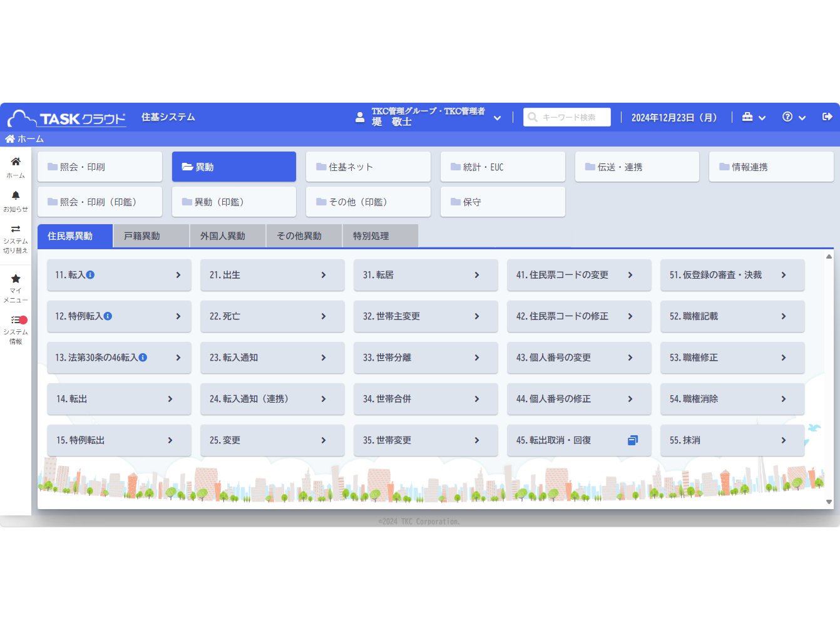Screen dimensions: 840x630
Task: Open システム情報 with the red badge icon
Action: click(16, 321)
